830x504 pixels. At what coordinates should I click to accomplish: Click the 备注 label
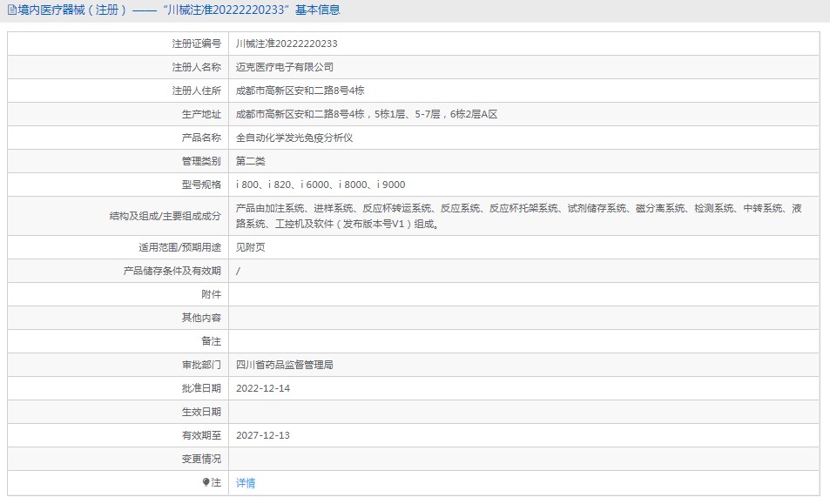pyautogui.click(x=212, y=341)
